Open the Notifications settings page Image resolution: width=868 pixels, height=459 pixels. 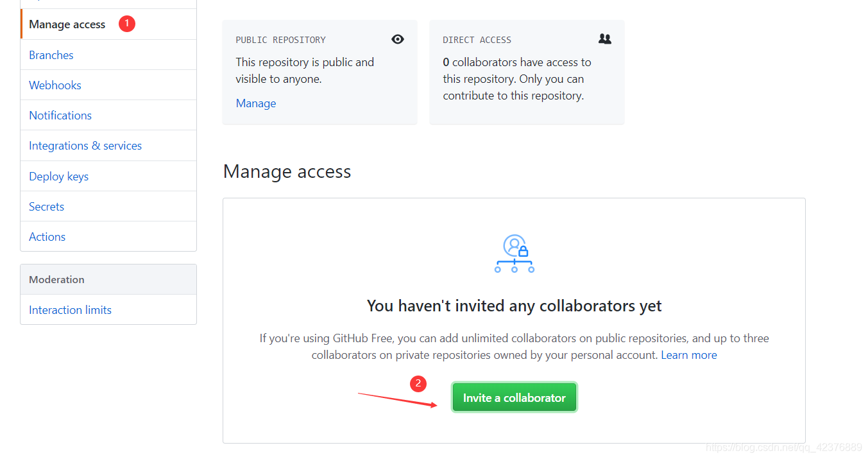pos(60,115)
